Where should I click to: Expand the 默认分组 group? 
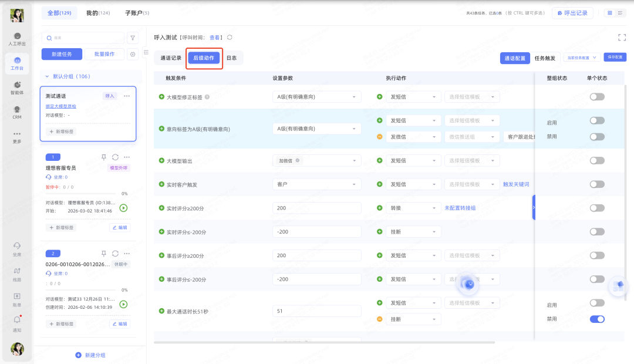(48, 76)
